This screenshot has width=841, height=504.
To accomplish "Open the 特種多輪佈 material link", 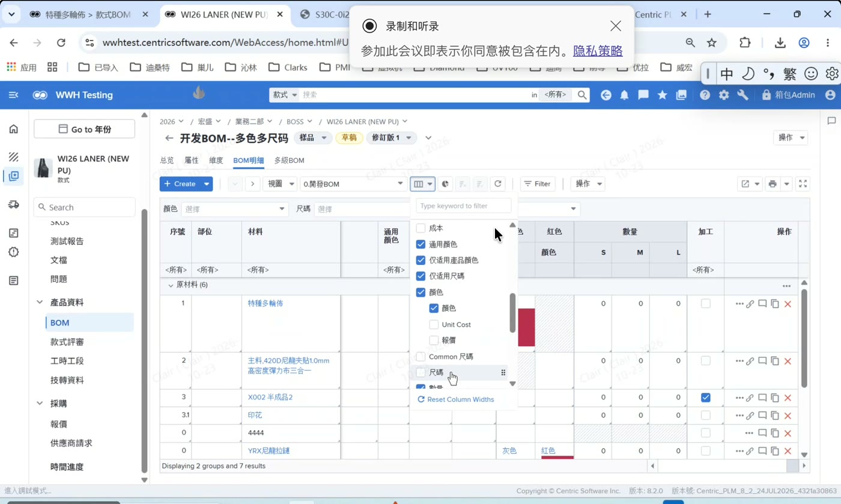I will coord(266,303).
